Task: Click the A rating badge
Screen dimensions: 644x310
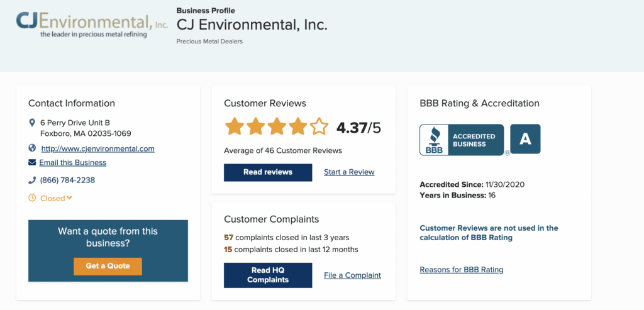Action: 525,139
